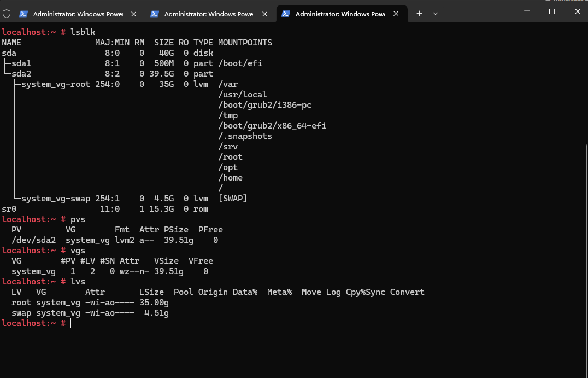This screenshot has width=588, height=378.
Task: Click the Data% column header
Action: point(245,292)
